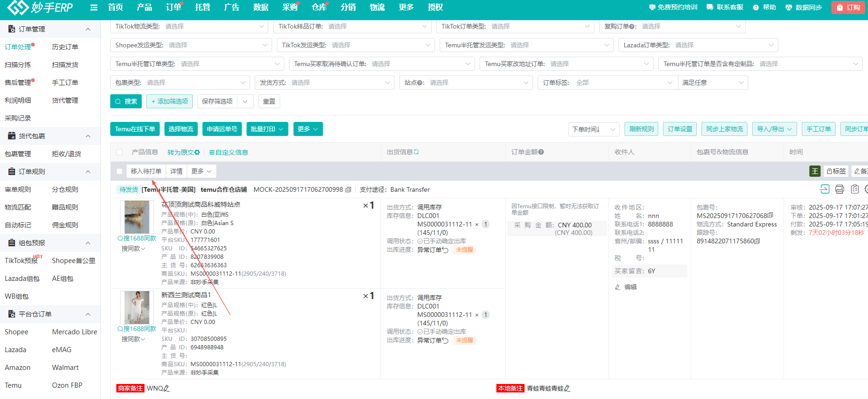Open the Temu半托管订单类型 dropdown
The height and width of the screenshot is (399, 868).
197,64
